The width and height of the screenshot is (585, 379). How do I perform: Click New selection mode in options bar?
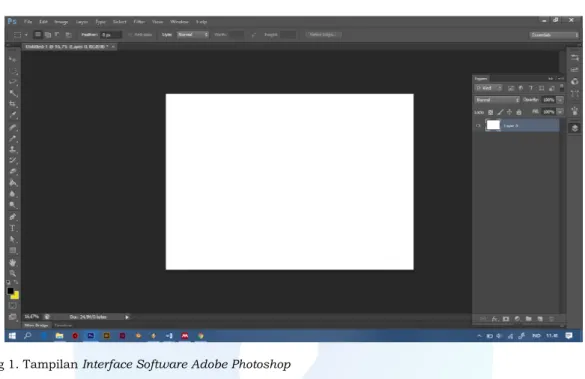pos(38,35)
